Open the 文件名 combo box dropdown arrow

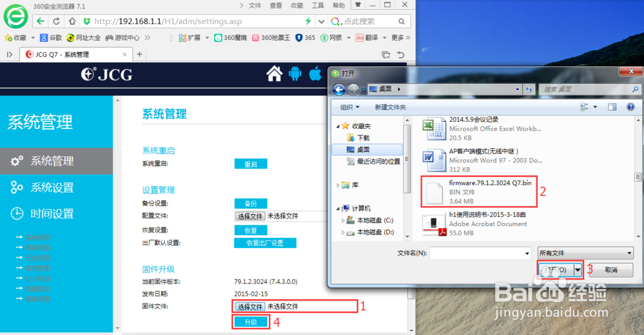[x=527, y=253]
